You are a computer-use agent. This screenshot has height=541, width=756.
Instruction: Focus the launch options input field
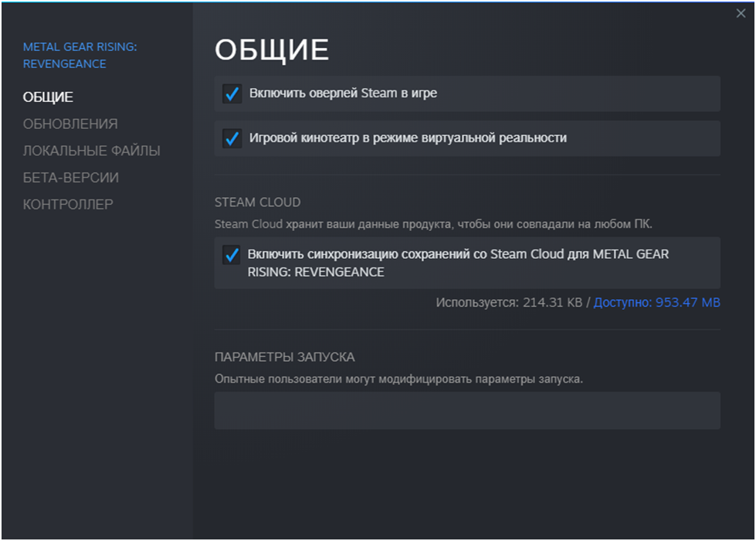pyautogui.click(x=467, y=410)
